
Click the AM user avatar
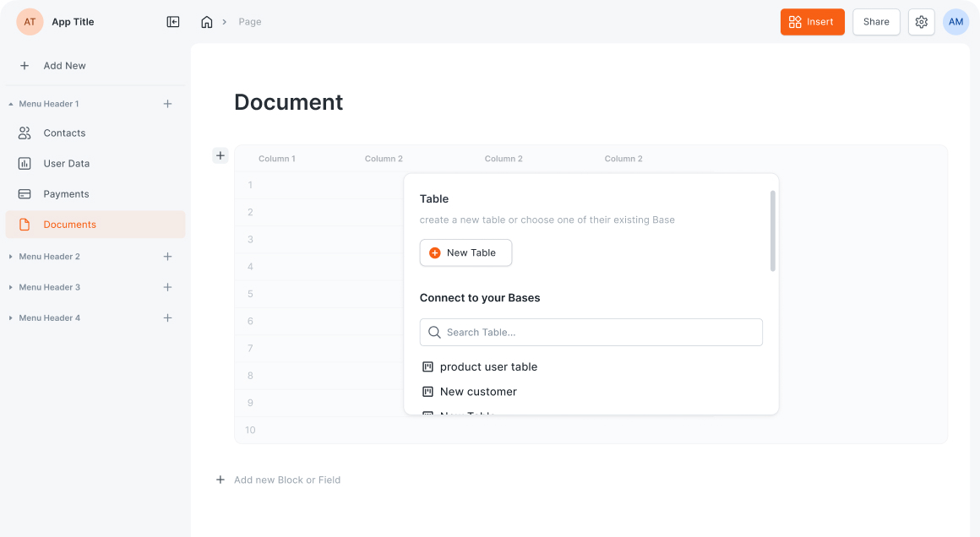coord(955,21)
